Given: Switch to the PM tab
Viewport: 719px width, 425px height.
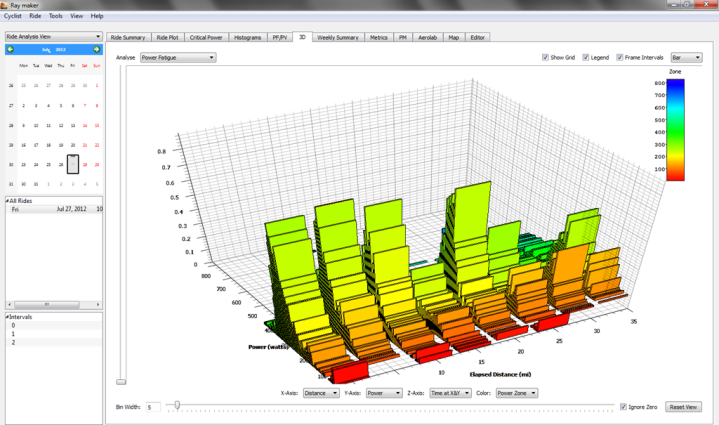Looking at the screenshot, I should (403, 38).
